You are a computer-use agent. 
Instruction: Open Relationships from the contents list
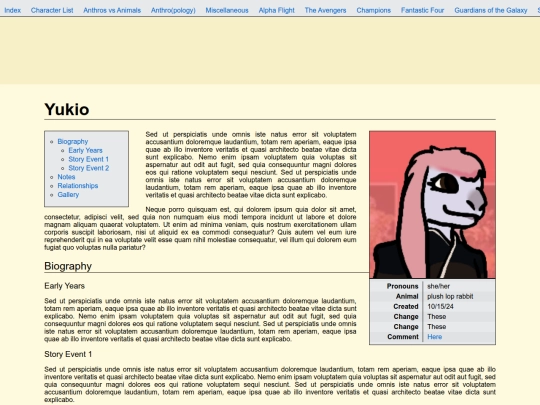click(78, 186)
